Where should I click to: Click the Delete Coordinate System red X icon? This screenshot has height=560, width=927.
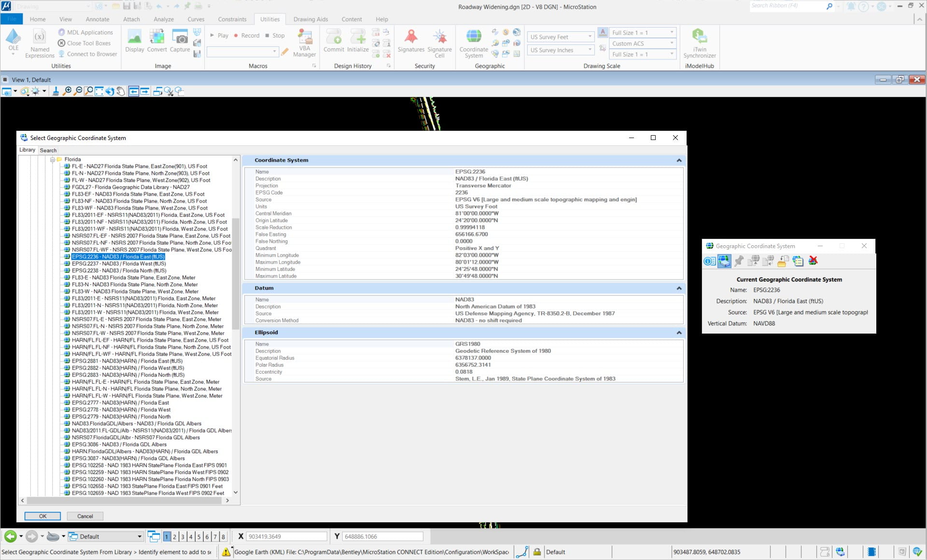click(x=813, y=261)
